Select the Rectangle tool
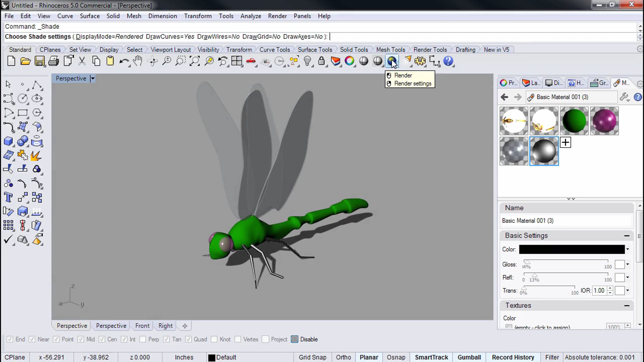Screen dimensions: 644x362 tap(23, 113)
